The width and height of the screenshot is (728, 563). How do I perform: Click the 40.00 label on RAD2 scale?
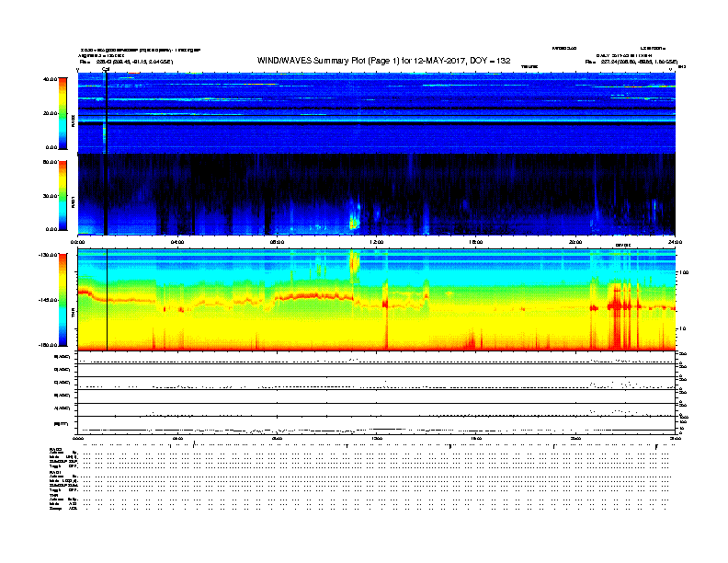[50, 79]
